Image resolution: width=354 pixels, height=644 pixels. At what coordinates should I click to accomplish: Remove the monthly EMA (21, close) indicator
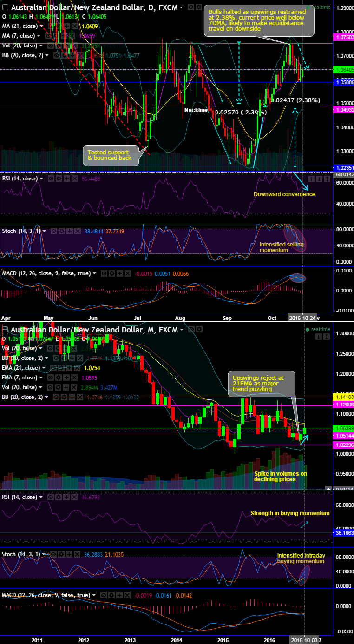point(77,368)
